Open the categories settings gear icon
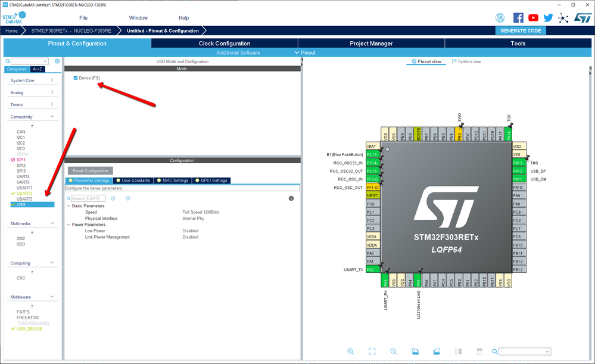 (57, 61)
